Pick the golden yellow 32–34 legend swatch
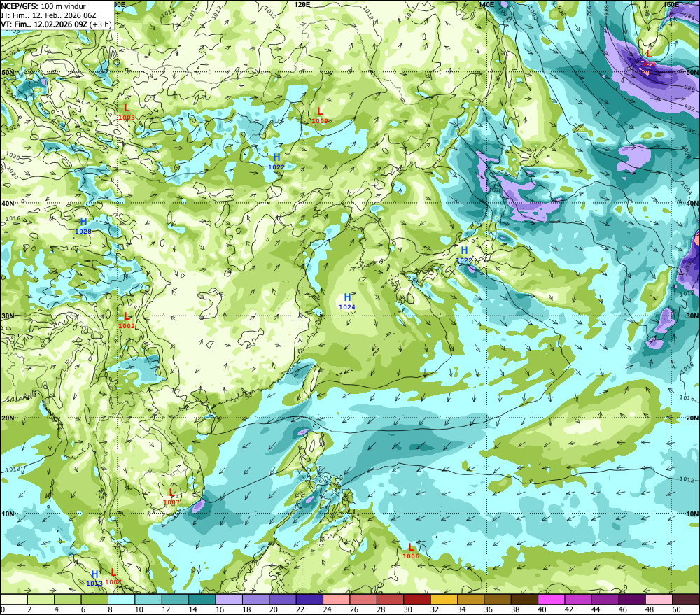The image size is (700, 615). tap(444, 599)
